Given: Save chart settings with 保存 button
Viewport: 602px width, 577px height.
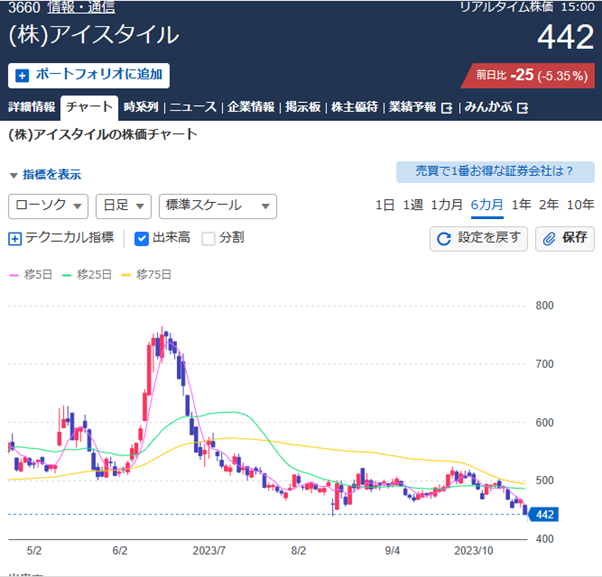Looking at the screenshot, I should click(x=565, y=239).
